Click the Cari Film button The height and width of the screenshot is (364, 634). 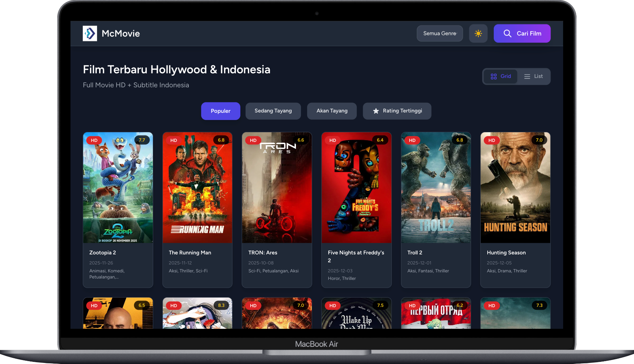[x=522, y=33]
